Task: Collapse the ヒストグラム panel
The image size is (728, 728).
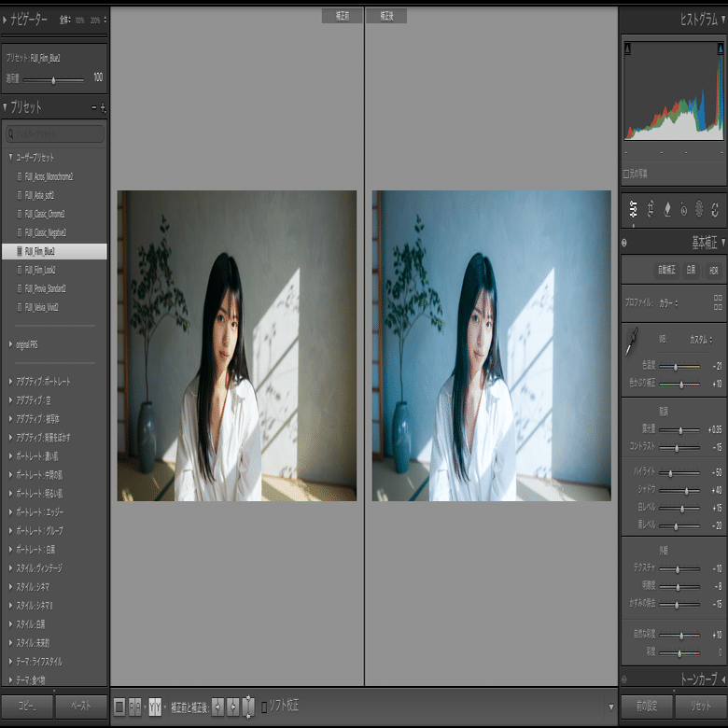Action: pos(723,19)
